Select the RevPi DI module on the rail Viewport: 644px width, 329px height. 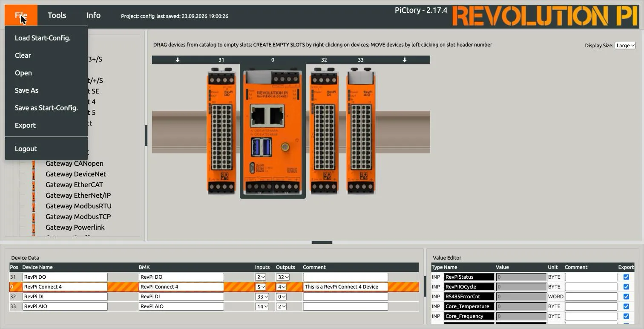(x=324, y=130)
